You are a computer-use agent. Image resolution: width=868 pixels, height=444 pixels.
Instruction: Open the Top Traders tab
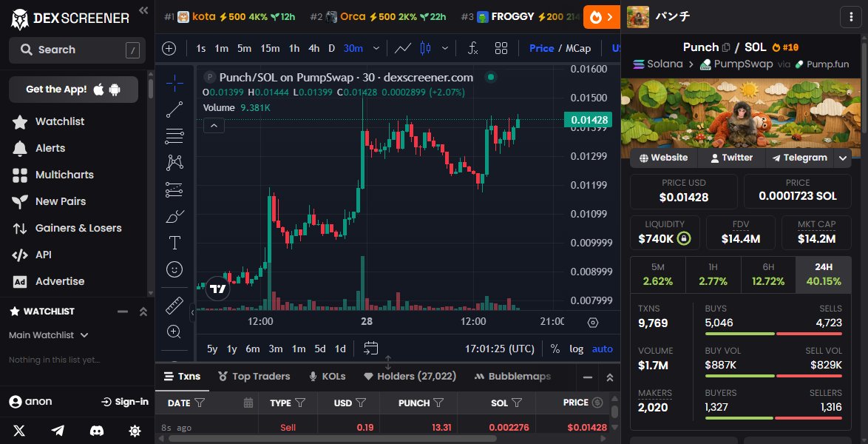tap(254, 377)
